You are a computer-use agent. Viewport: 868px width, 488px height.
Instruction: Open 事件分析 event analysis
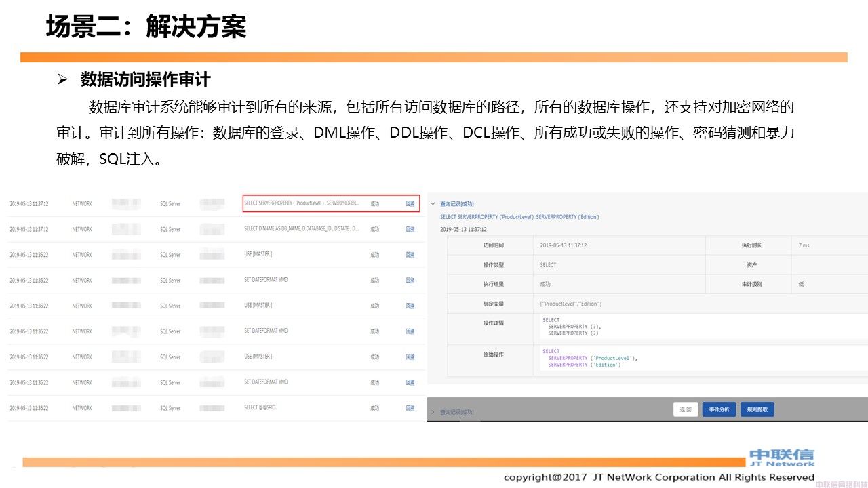pyautogui.click(x=719, y=409)
